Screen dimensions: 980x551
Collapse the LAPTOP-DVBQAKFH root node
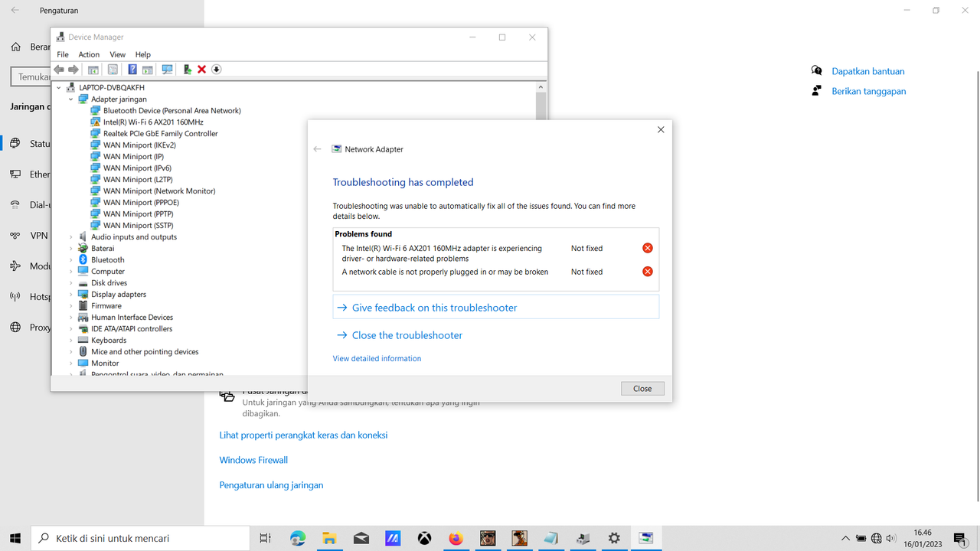click(59, 88)
